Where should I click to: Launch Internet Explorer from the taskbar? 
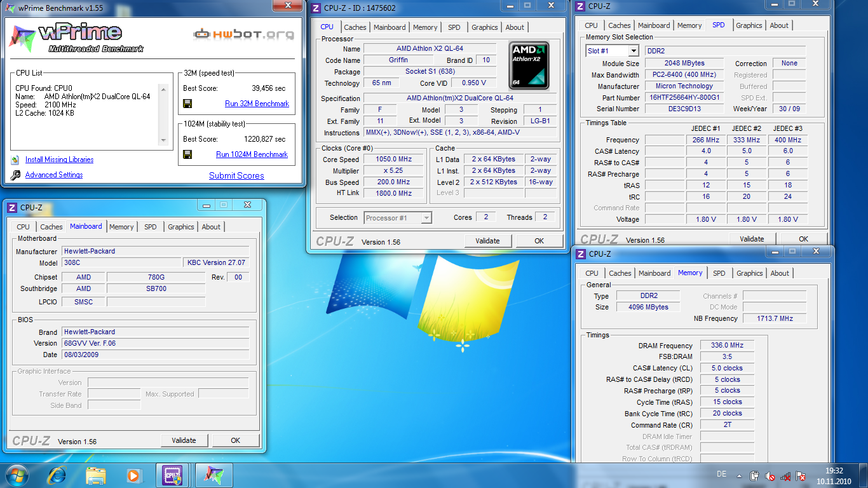click(x=57, y=475)
